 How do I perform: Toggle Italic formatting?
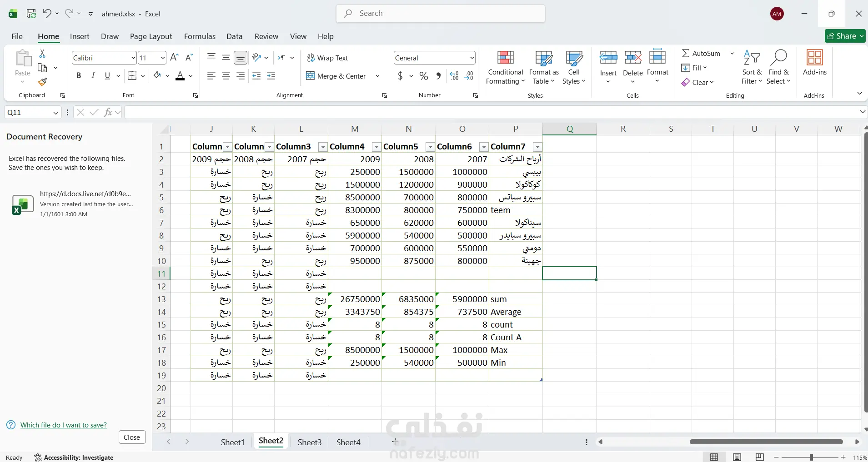93,76
